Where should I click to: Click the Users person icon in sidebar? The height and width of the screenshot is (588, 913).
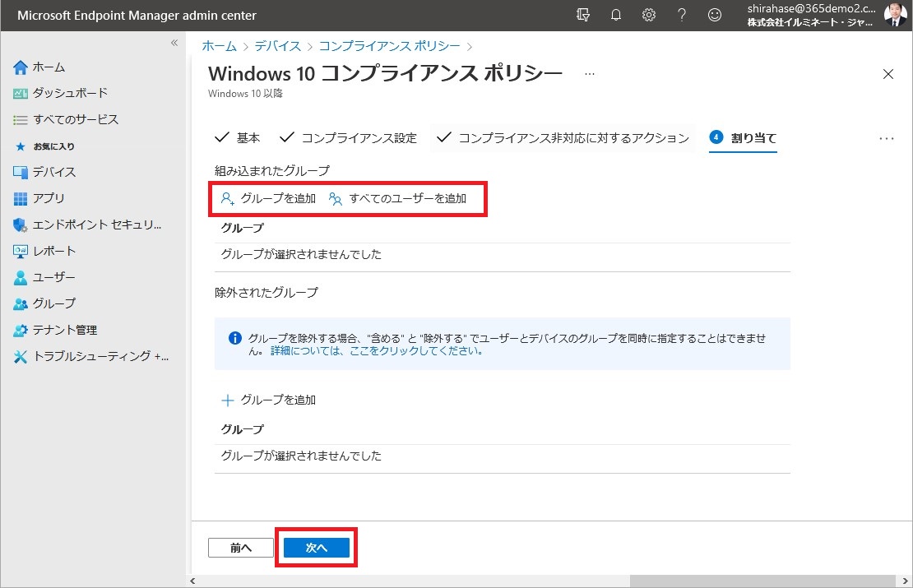tap(21, 278)
